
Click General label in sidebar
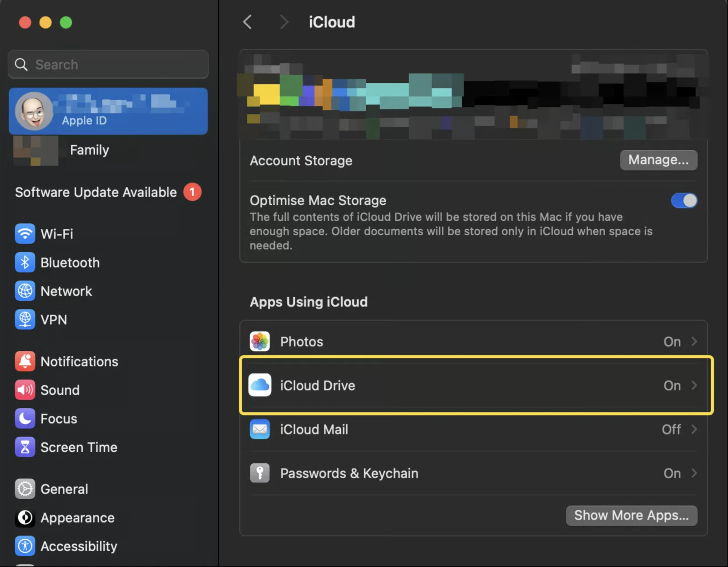64,489
